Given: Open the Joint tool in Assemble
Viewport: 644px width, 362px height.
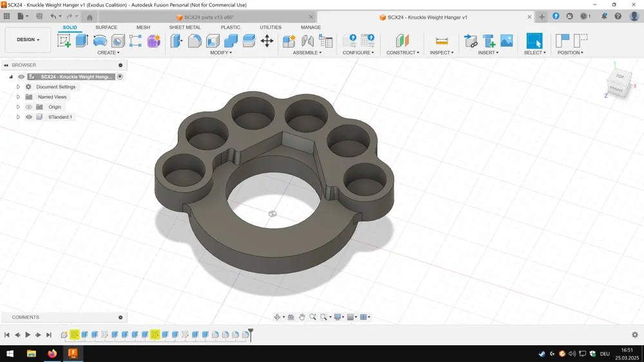Looking at the screenshot, I should [x=307, y=41].
